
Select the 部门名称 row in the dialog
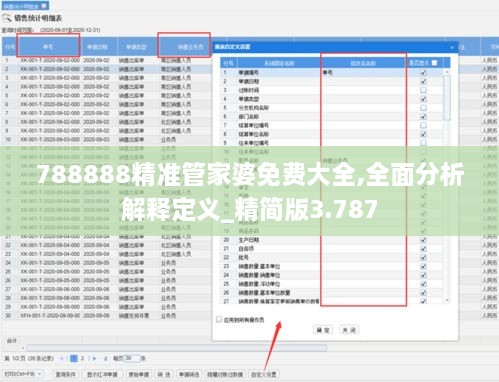pyautogui.click(x=332, y=117)
